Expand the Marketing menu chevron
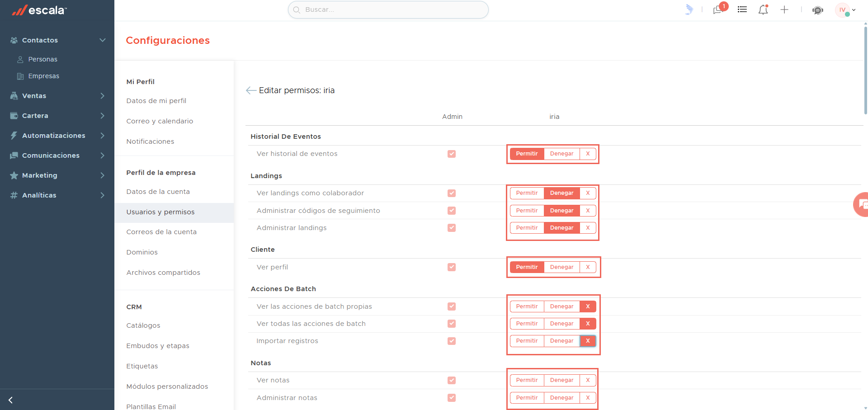Screen dimensions: 868x410 pyautogui.click(x=103, y=175)
